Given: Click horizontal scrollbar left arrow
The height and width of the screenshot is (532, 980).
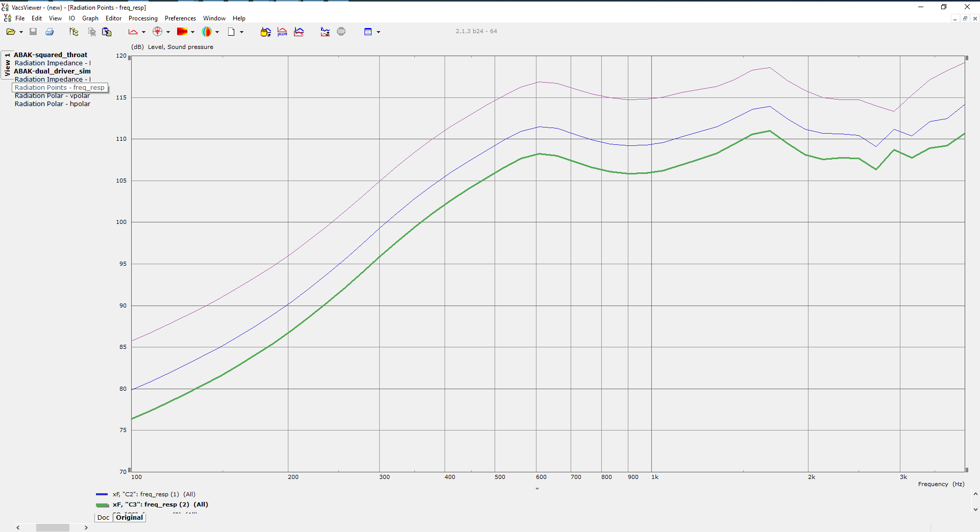Looking at the screenshot, I should [18, 527].
